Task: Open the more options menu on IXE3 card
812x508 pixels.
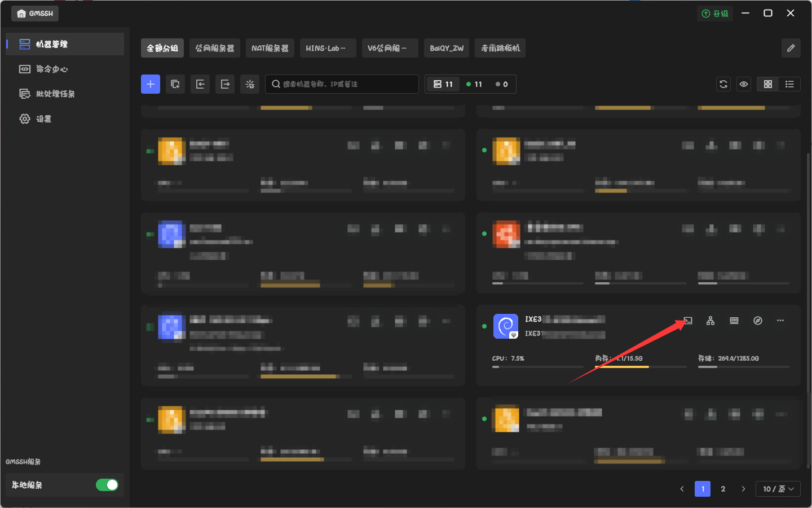Action: point(780,321)
